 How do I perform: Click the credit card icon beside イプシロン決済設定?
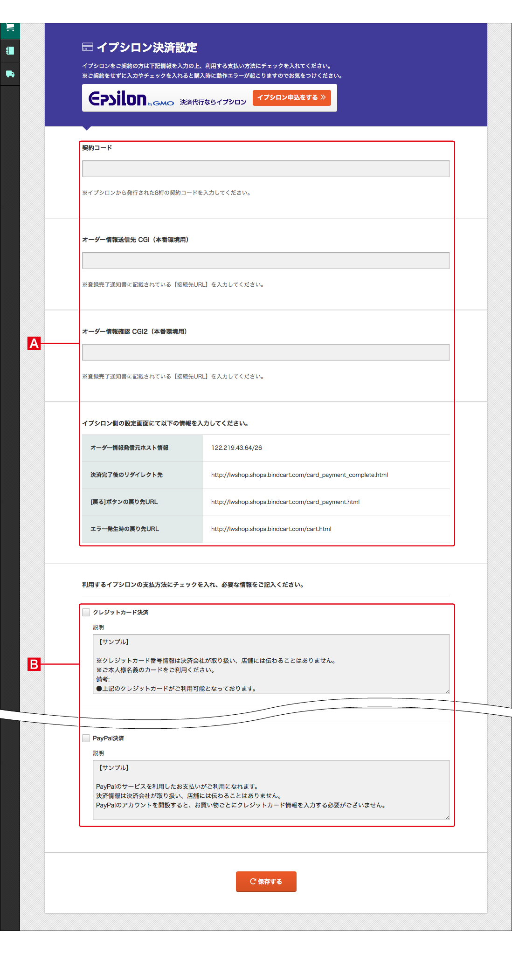[x=87, y=47]
